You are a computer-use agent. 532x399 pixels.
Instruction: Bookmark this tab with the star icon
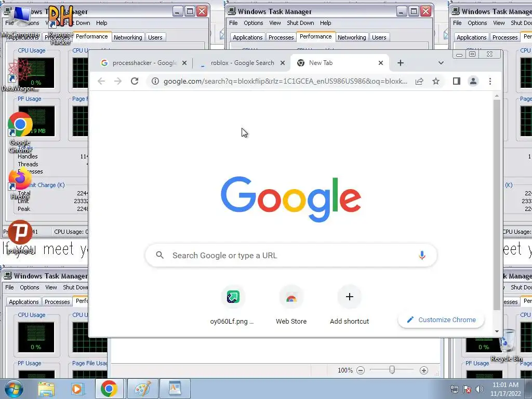pyautogui.click(x=436, y=81)
